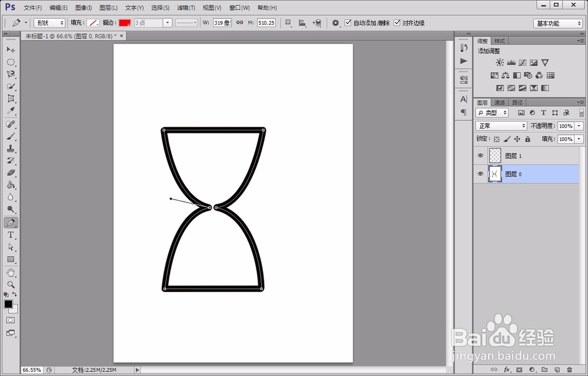The width and height of the screenshot is (588, 376).
Task: Select the Pen tool in toolbox
Action: (x=11, y=223)
